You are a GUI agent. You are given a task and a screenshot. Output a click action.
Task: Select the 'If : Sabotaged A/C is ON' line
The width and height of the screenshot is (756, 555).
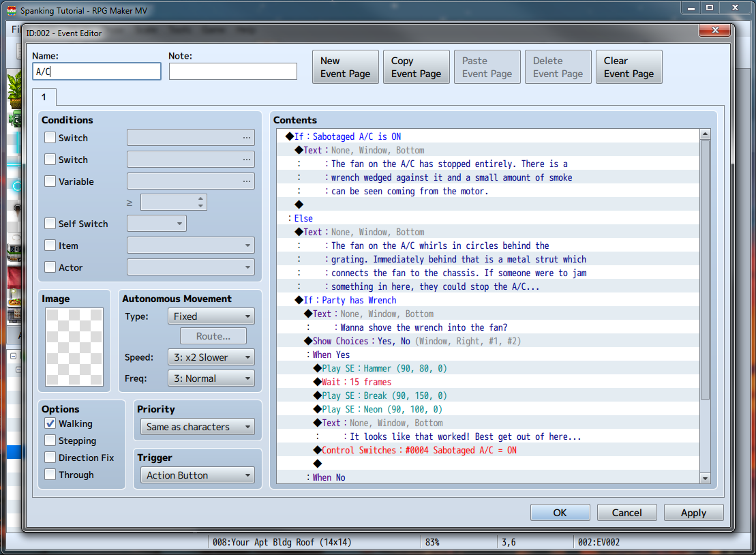coord(488,136)
